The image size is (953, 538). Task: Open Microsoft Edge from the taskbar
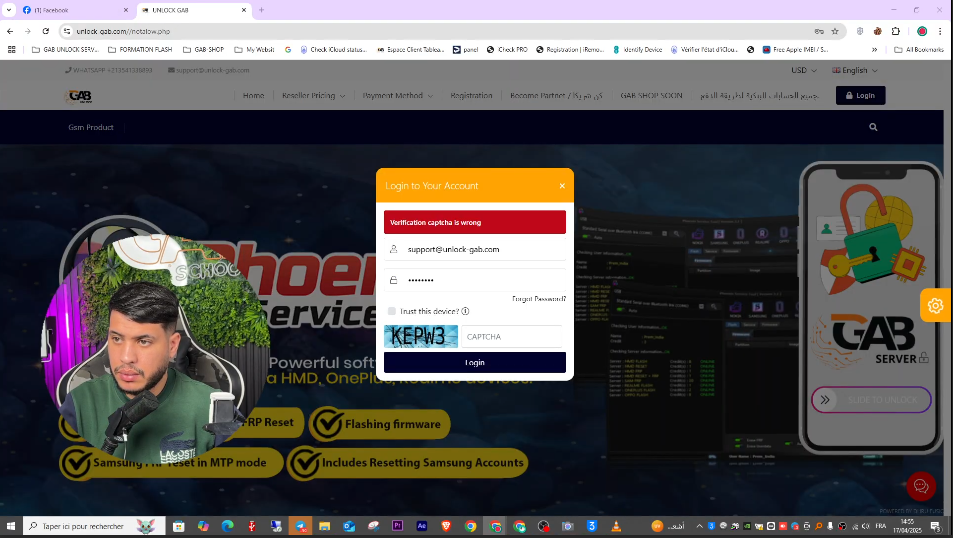pos(227,526)
